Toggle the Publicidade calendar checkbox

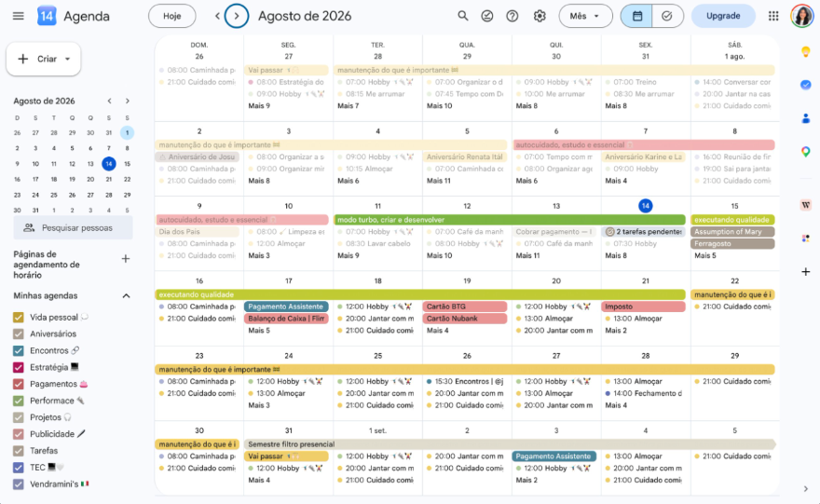point(19,434)
